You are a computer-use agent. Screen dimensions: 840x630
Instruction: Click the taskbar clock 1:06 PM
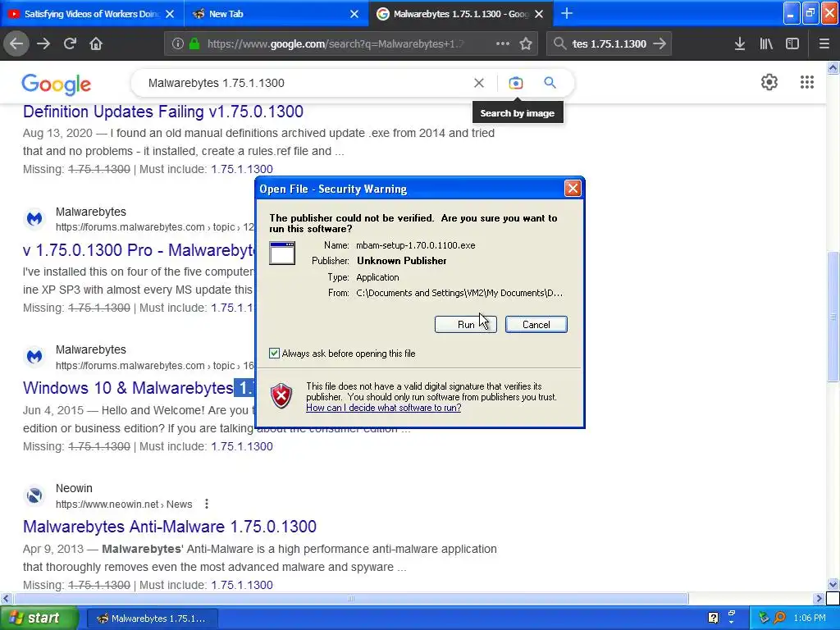pyautogui.click(x=810, y=618)
